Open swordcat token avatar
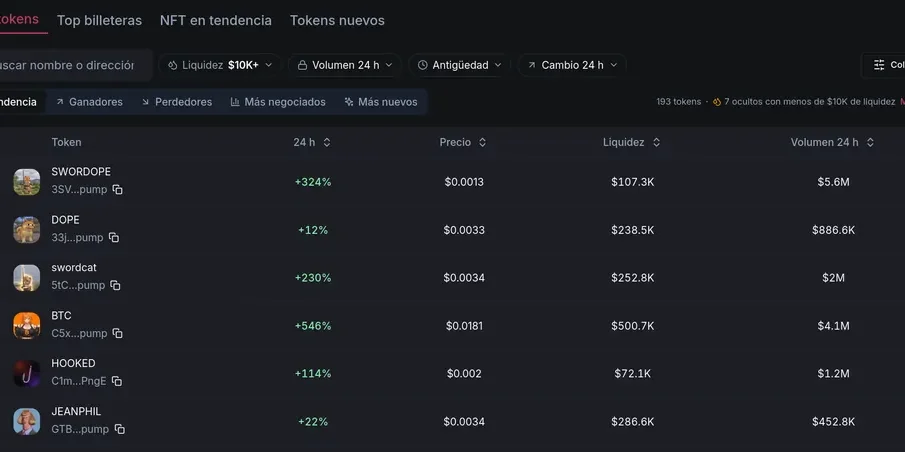Viewport: 905px width, 452px height. [x=27, y=278]
